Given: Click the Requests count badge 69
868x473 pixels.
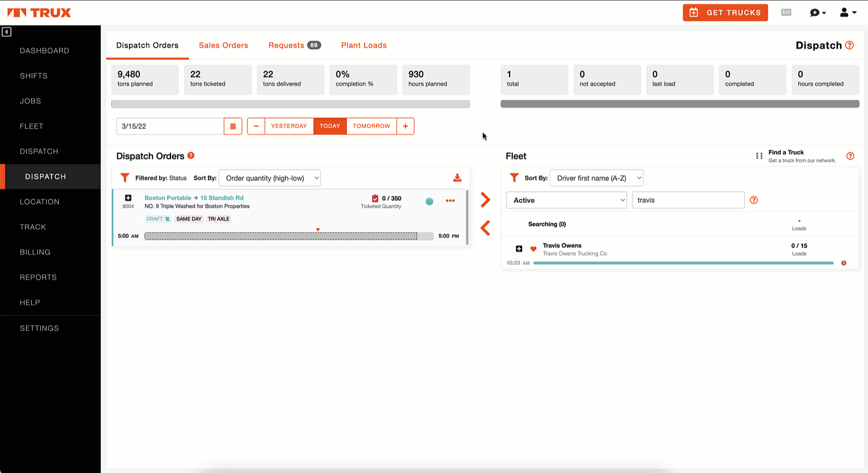Looking at the screenshot, I should [314, 45].
